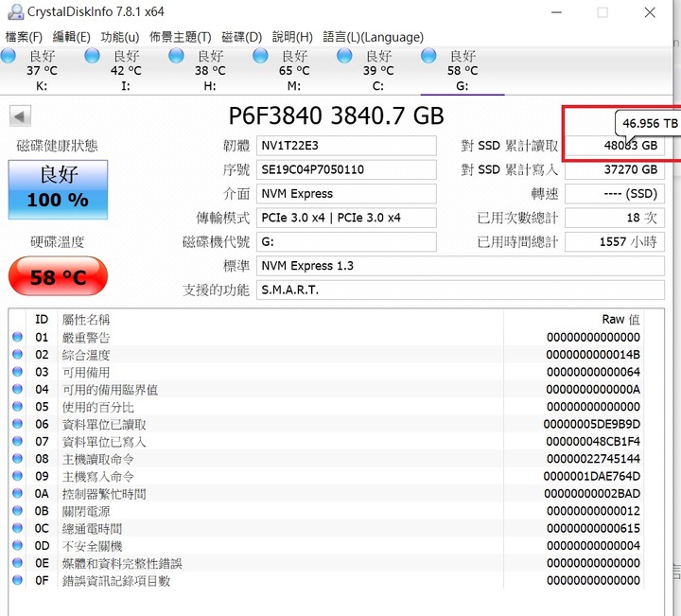Image resolution: width=681 pixels, height=616 pixels.
Task: Click the firmware field NV1T22E3
Action: point(346,146)
